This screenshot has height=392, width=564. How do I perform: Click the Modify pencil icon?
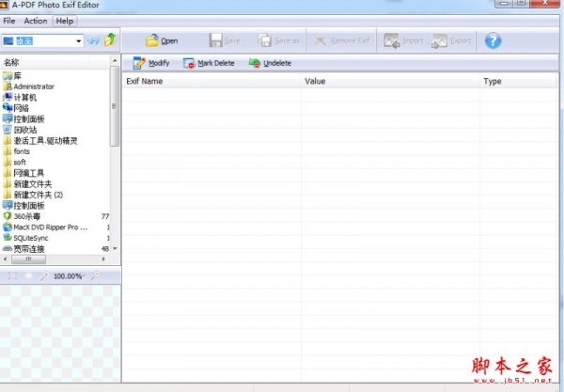[139, 63]
